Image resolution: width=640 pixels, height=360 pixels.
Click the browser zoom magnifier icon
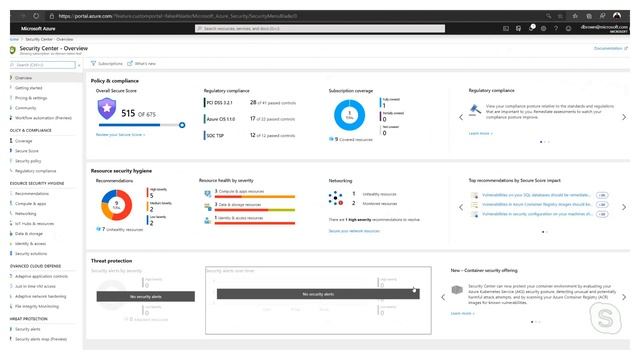549,16
